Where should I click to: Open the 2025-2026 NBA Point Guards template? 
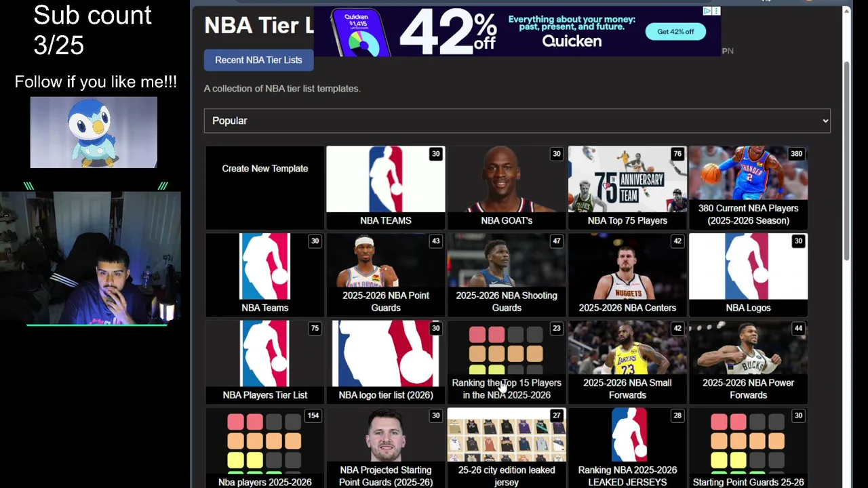coord(386,275)
